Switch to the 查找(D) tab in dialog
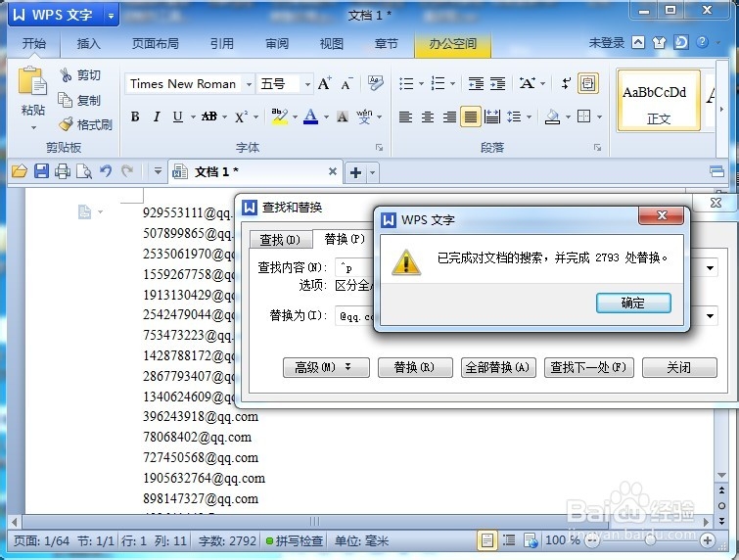The height and width of the screenshot is (560, 739). 280,240
